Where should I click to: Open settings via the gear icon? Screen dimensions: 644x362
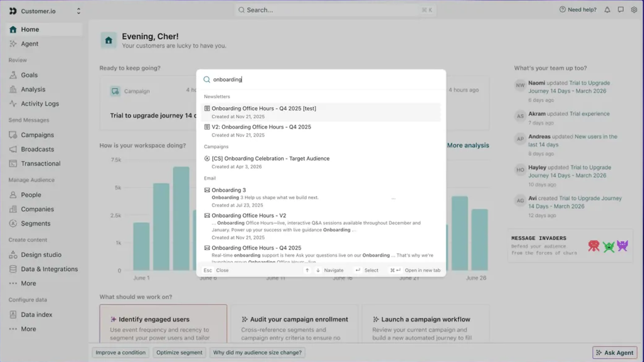click(634, 10)
